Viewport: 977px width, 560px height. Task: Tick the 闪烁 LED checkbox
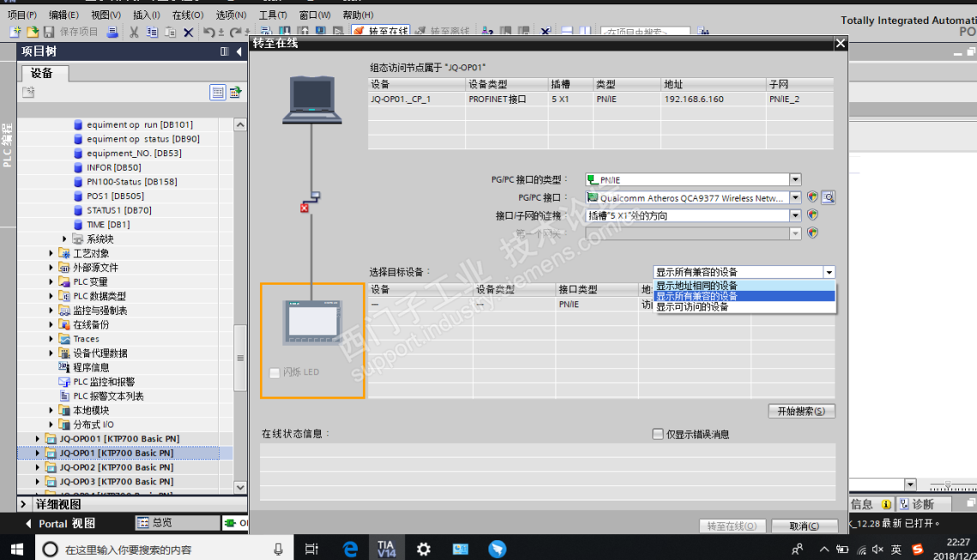point(274,372)
